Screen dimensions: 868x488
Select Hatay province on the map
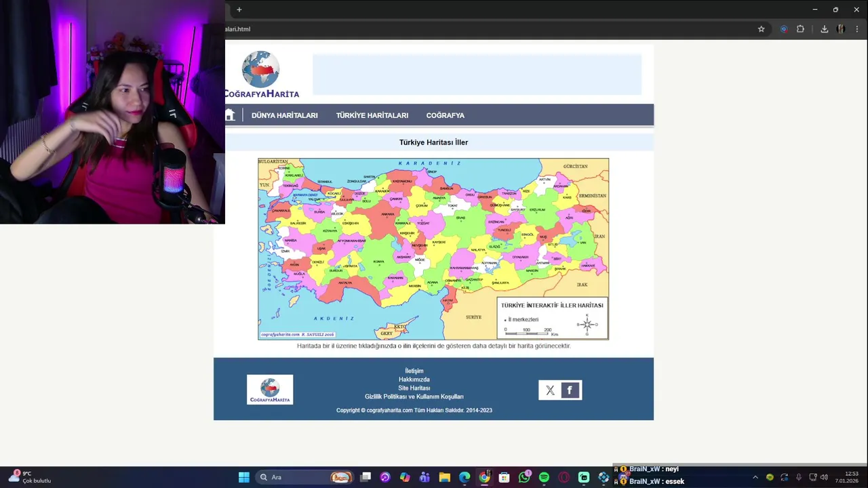click(x=448, y=300)
